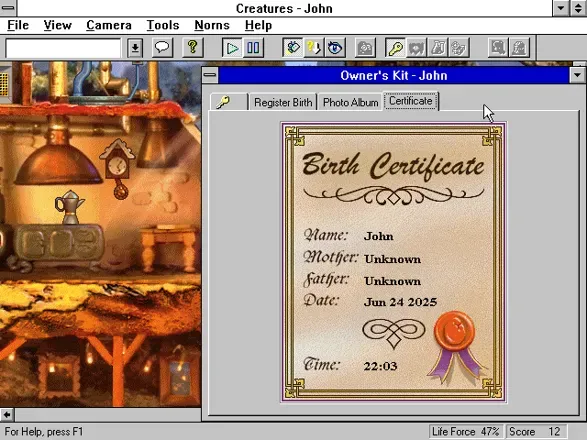Click the left scroll arrow under the world view
The width and height of the screenshot is (587, 440).
click(x=7, y=415)
